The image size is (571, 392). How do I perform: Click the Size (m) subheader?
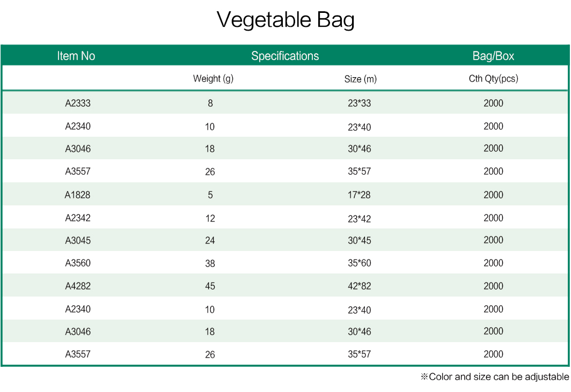(361, 79)
